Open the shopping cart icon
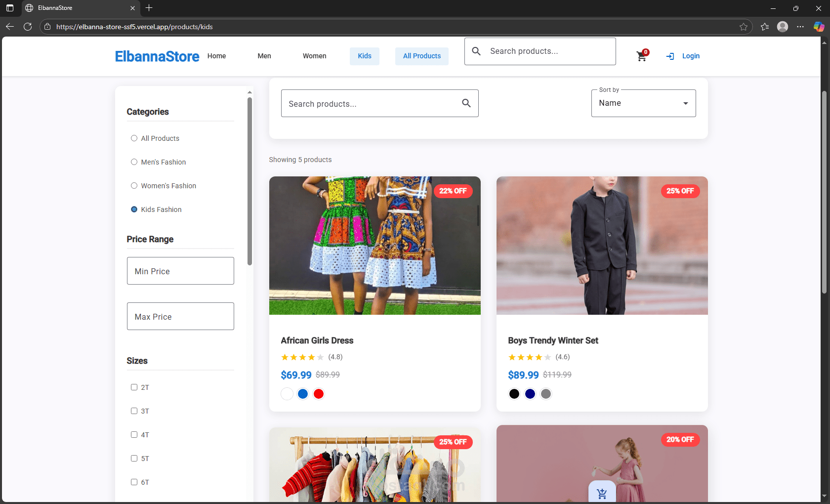This screenshot has height=504, width=830. [x=642, y=56]
